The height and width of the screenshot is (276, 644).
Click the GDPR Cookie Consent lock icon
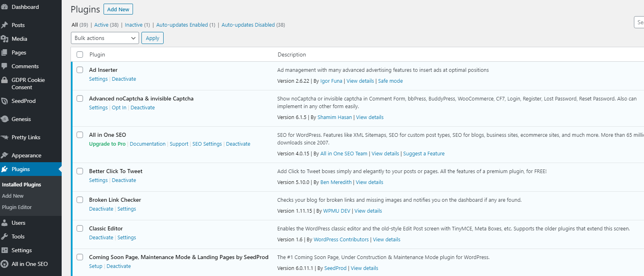4,80
